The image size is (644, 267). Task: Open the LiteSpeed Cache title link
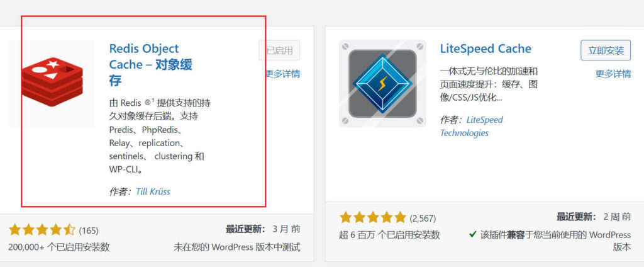point(486,48)
